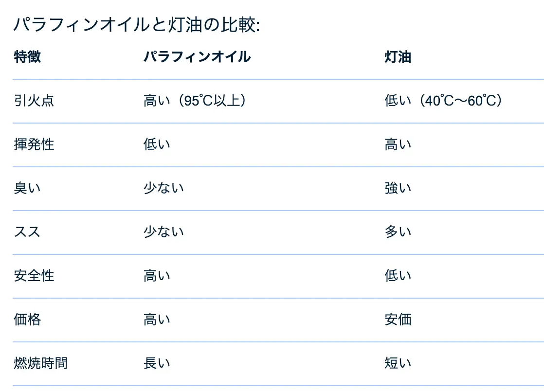Image resolution: width=544 pixels, height=392 pixels.
Task: Select the パラフィンオイル column header
Action: point(197,57)
